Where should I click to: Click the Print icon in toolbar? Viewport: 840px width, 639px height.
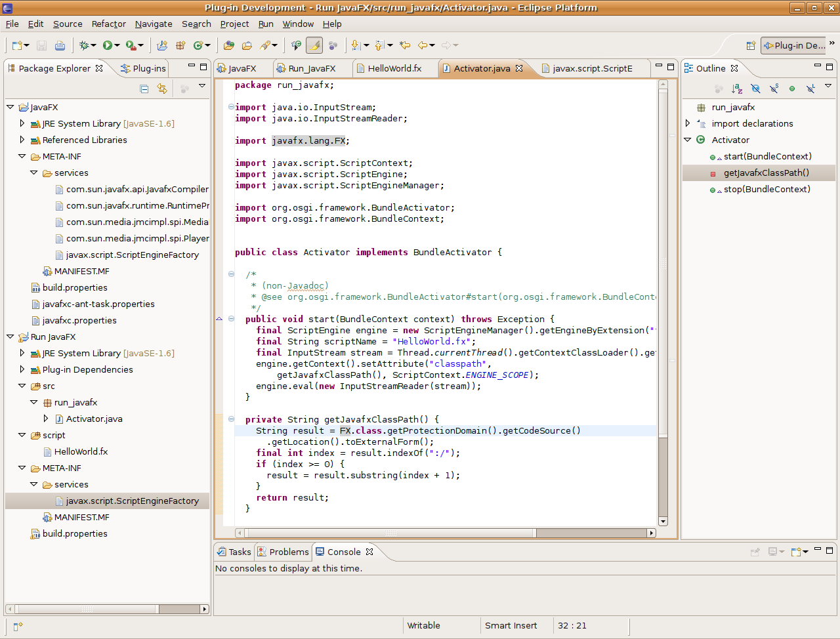[60, 45]
